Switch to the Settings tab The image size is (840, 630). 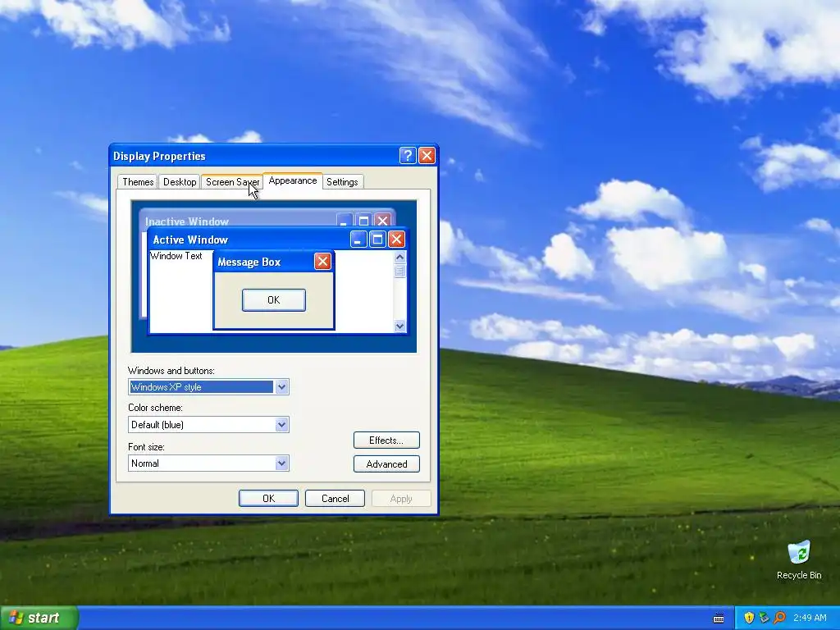tap(342, 181)
